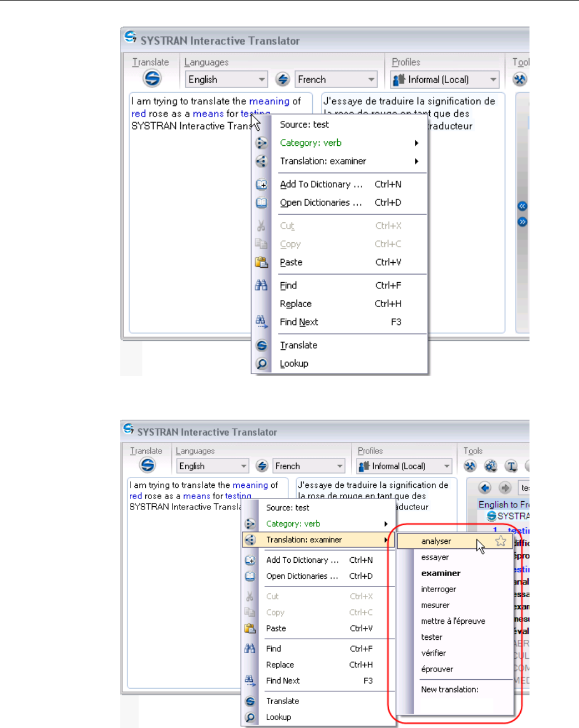Go back with blue left arrow, lower window
The width and height of the screenshot is (579, 728).
[485, 488]
